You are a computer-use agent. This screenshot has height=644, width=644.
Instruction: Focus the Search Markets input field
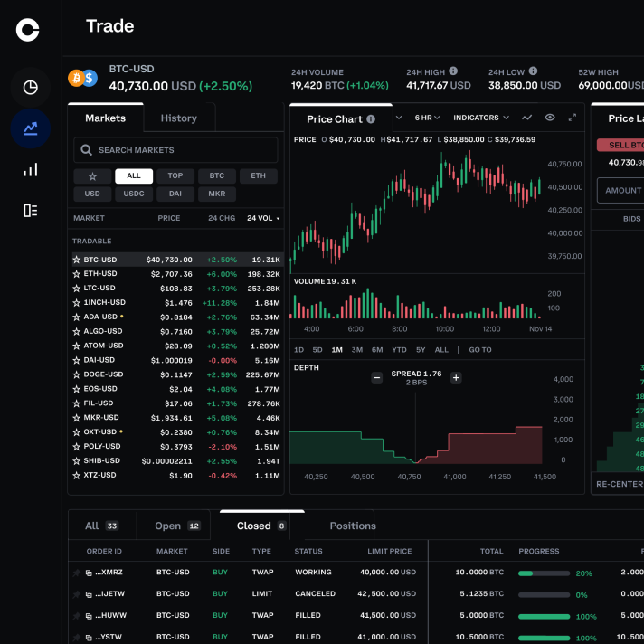click(175, 150)
